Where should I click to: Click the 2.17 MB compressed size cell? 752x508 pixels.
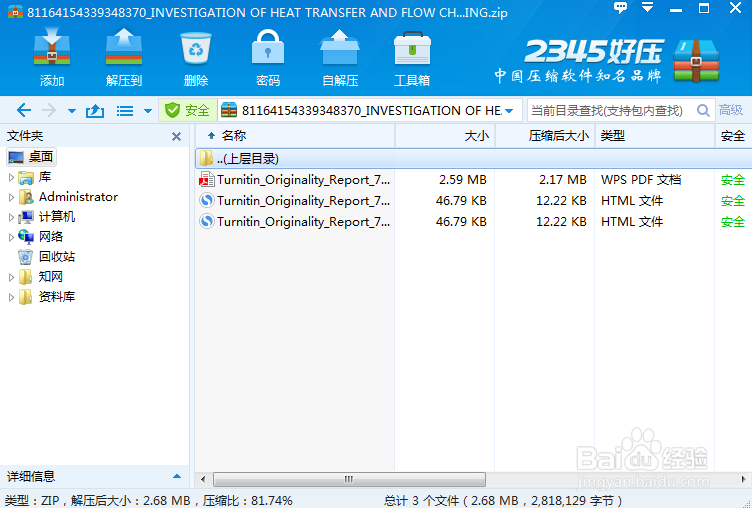coord(563,180)
